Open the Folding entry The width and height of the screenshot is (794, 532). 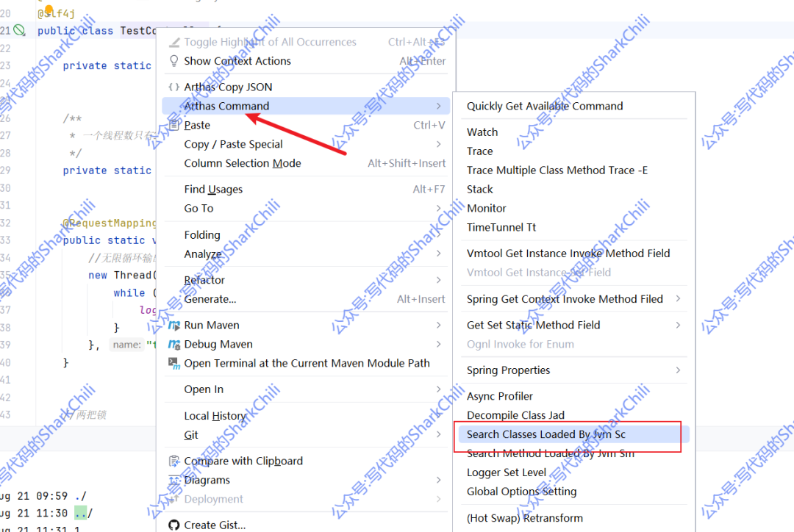click(x=306, y=235)
